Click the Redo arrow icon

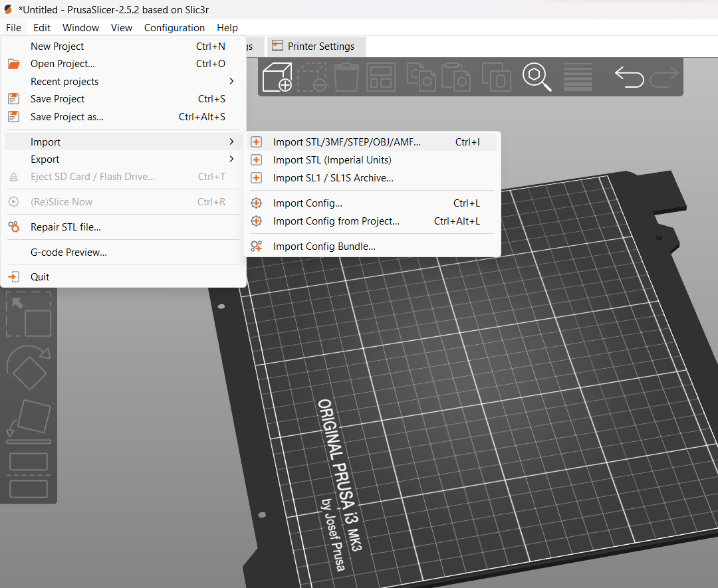(x=664, y=77)
